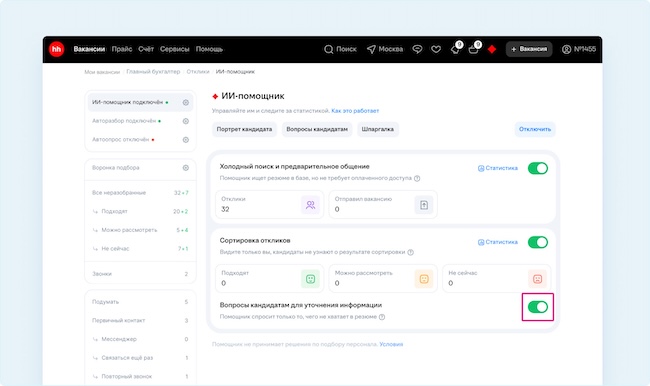Select Воронка подбора sidebar row
The image size is (650, 386).
tap(140, 168)
